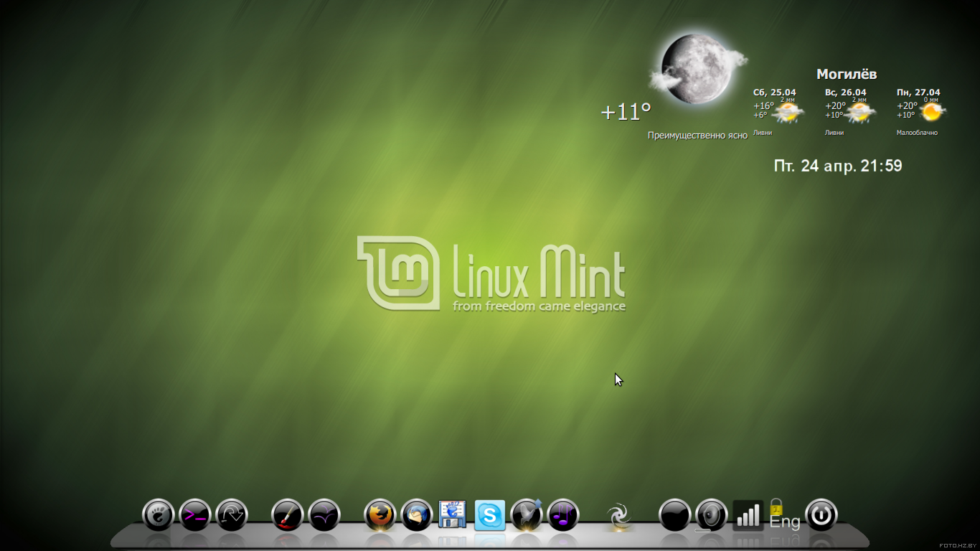Click the power button in the dock
Viewport: 980px width, 551px height.
tap(821, 514)
